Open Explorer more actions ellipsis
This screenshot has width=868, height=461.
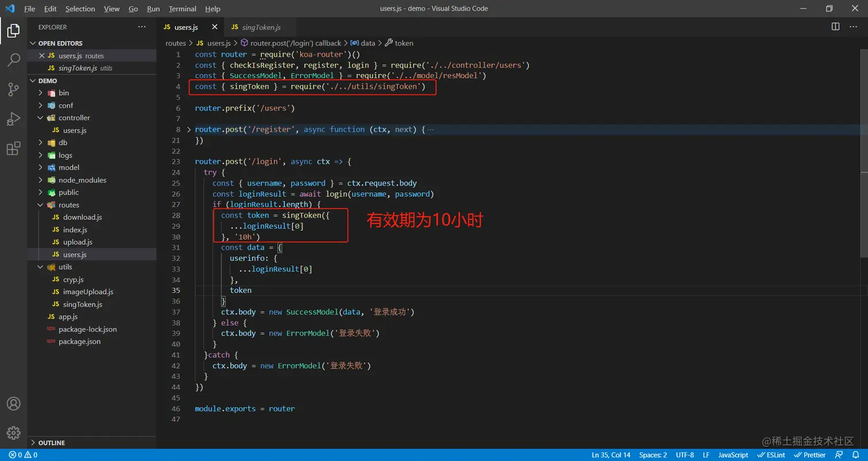[x=142, y=27]
